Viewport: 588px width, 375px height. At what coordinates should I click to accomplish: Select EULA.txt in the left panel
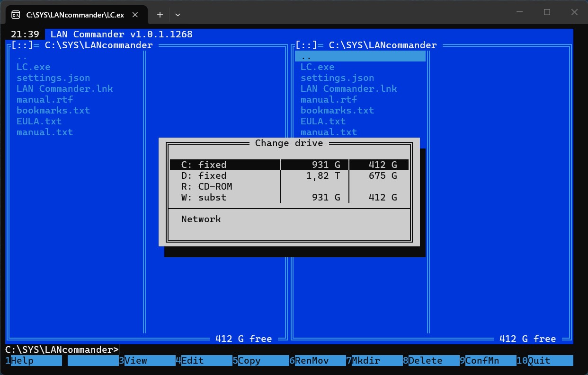tap(39, 122)
